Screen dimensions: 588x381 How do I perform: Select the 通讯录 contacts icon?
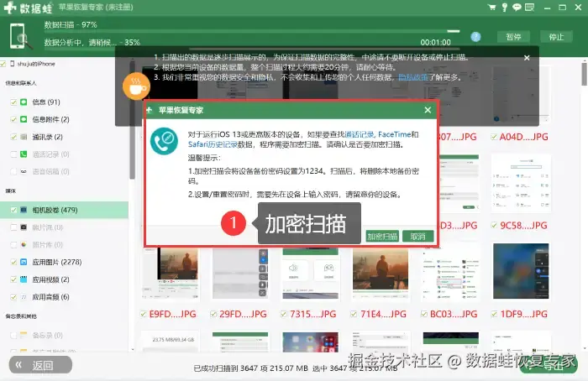coord(24,137)
